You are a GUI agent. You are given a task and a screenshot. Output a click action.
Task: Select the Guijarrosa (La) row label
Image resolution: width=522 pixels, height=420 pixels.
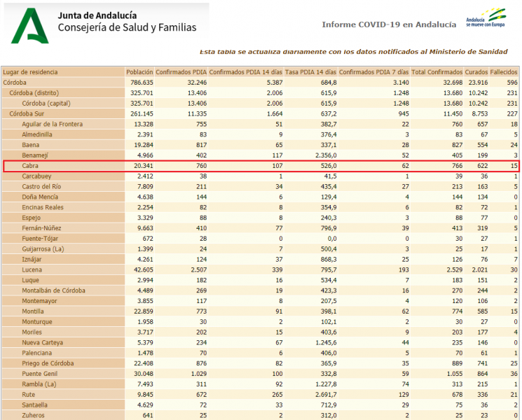(x=43, y=249)
